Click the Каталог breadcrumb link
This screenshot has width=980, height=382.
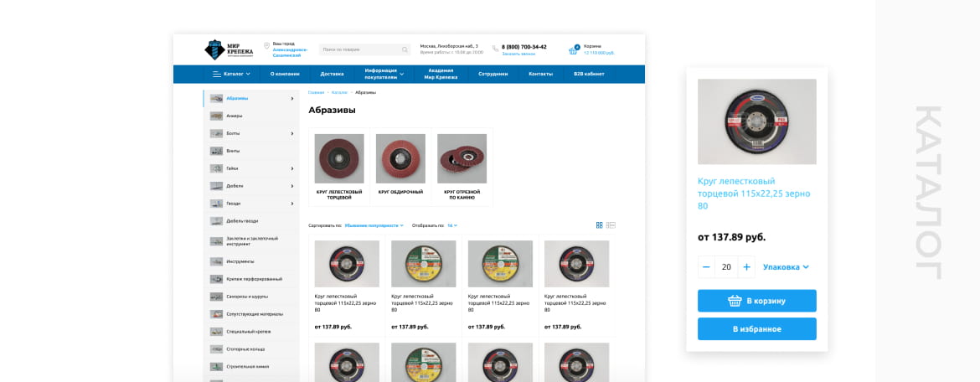[x=339, y=92]
